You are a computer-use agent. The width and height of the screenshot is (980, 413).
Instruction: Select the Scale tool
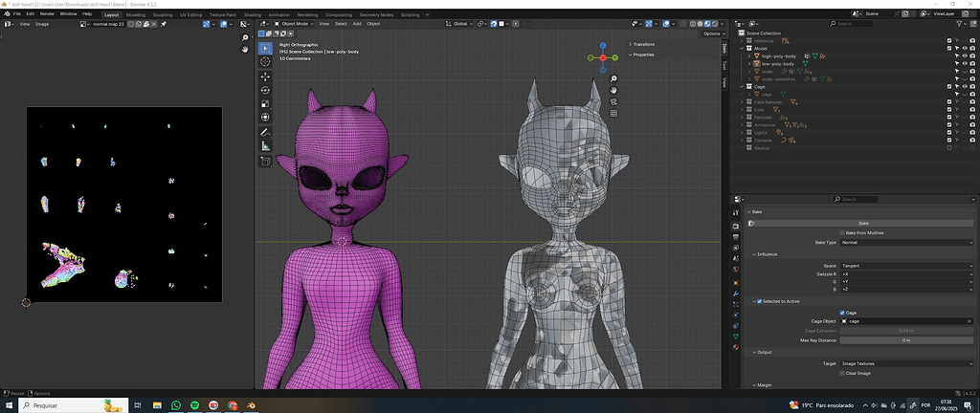click(x=265, y=103)
